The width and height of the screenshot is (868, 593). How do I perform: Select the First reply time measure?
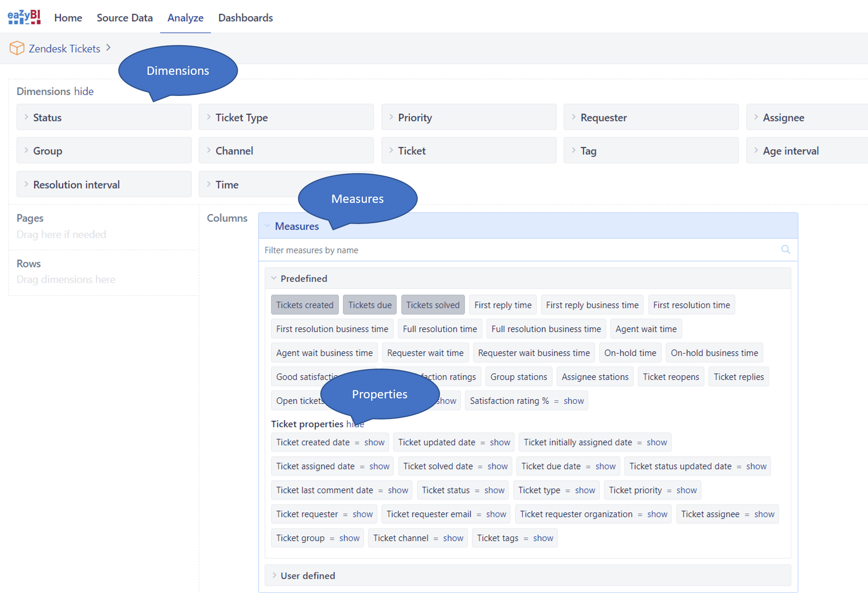point(503,305)
